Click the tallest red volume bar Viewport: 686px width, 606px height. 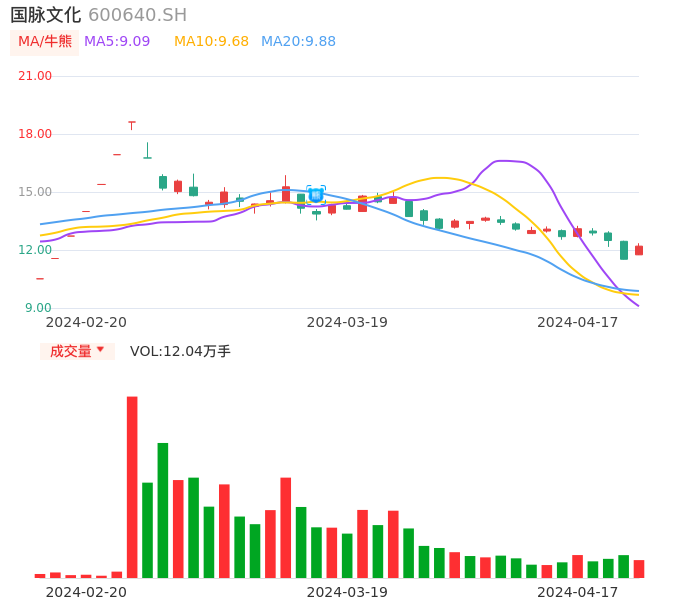coord(132,487)
